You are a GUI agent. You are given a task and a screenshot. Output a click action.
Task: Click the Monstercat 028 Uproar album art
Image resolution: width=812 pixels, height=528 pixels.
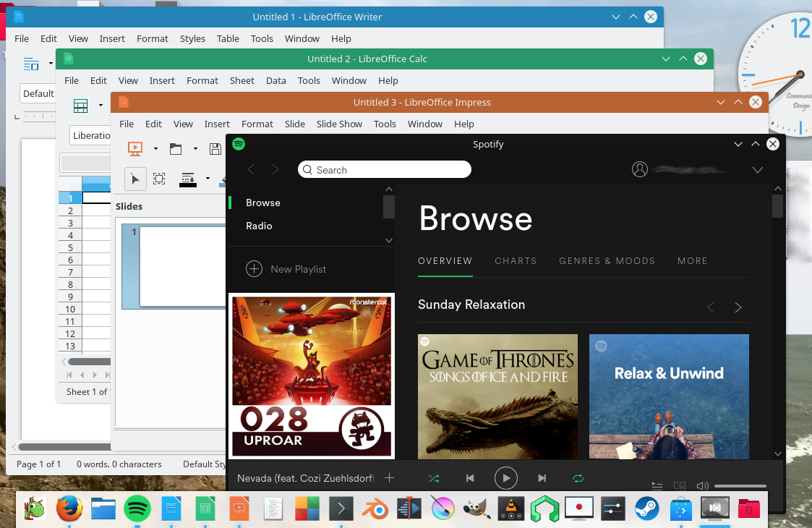tap(311, 376)
